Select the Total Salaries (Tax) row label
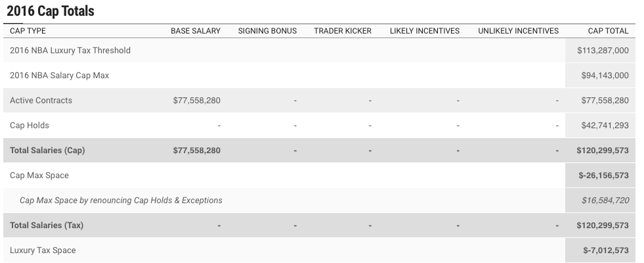Screen dimensions: 644x263 [x=47, y=226]
